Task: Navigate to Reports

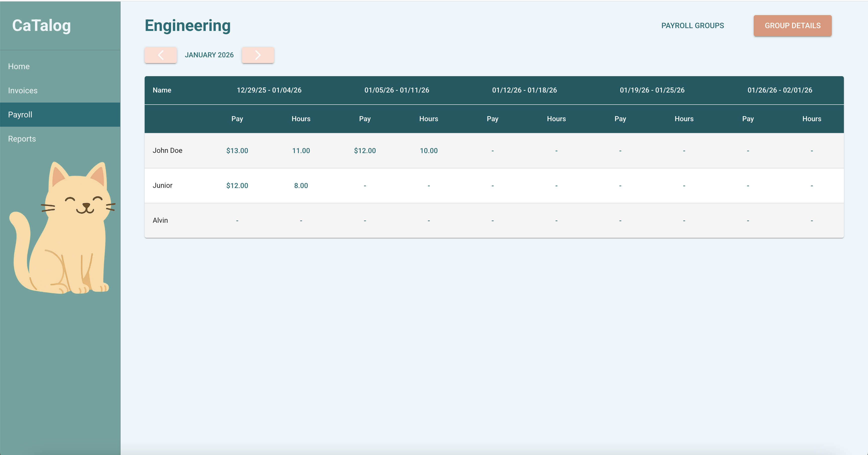Action: [22, 139]
